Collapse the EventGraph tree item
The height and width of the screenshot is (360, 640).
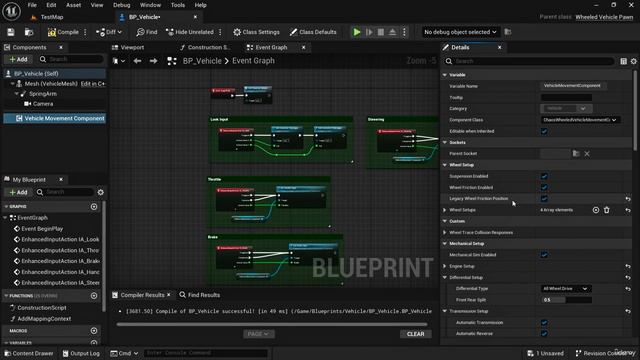point(6,218)
